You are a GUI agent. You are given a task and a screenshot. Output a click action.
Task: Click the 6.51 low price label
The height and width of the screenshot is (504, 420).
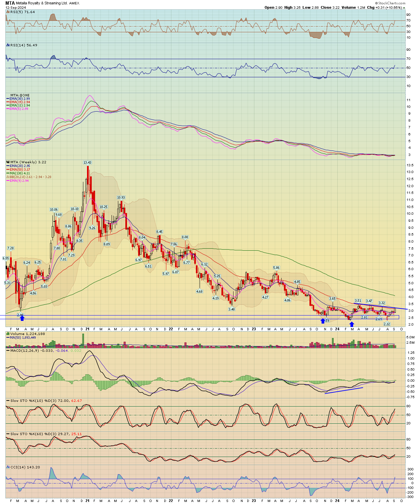[x=148, y=266]
